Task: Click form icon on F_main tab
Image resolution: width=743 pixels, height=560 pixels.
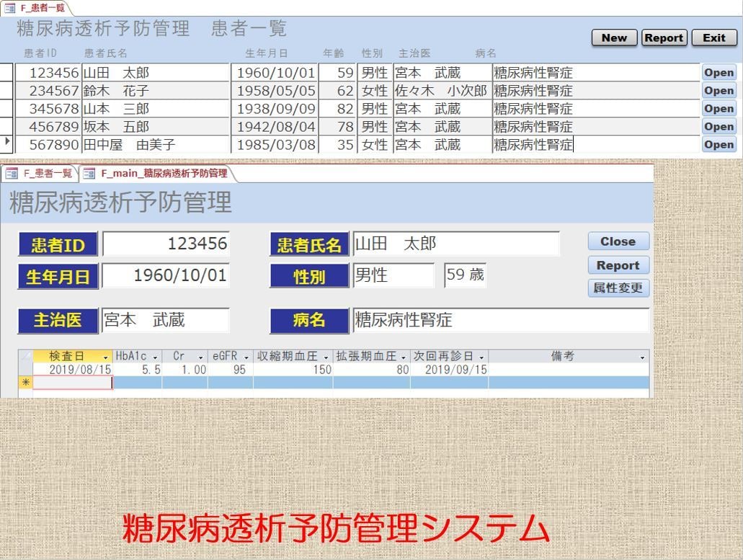Action: click(x=89, y=174)
